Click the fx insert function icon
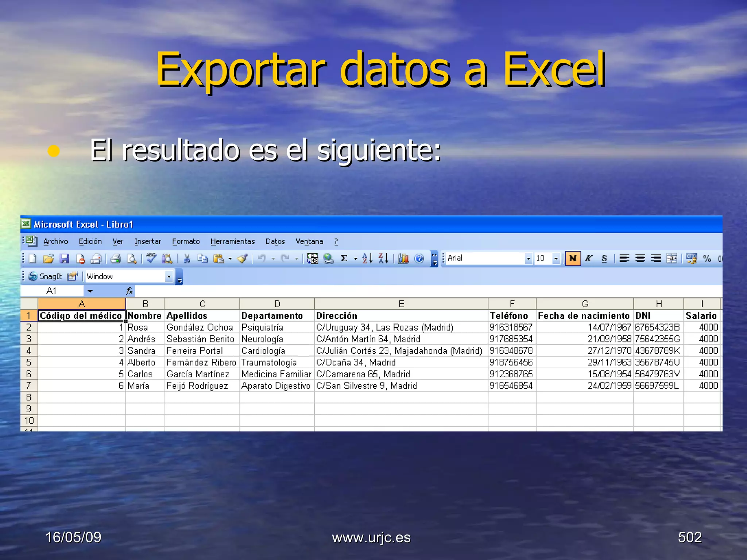Viewport: 747px width, 560px height. [129, 291]
